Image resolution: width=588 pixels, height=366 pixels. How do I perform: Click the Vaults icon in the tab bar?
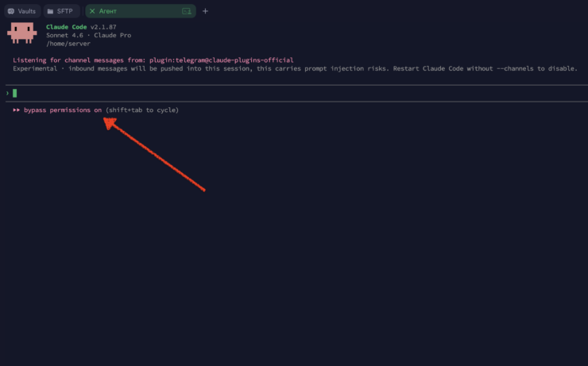click(12, 11)
